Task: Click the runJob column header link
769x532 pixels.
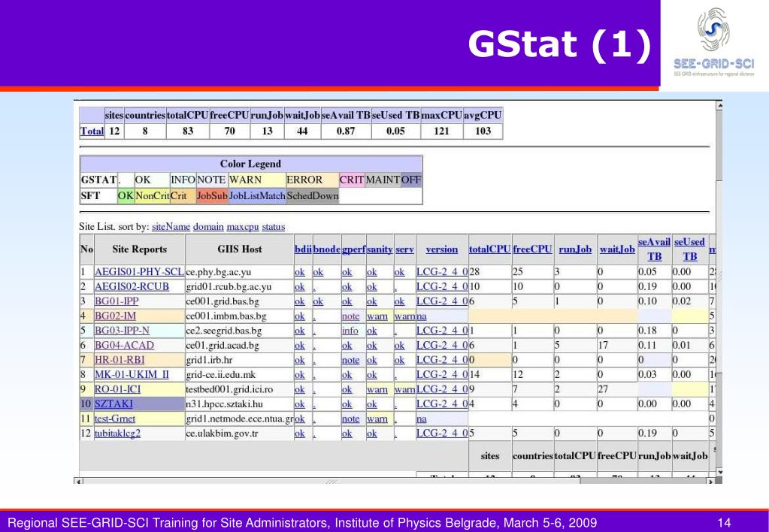Action: tap(575, 249)
